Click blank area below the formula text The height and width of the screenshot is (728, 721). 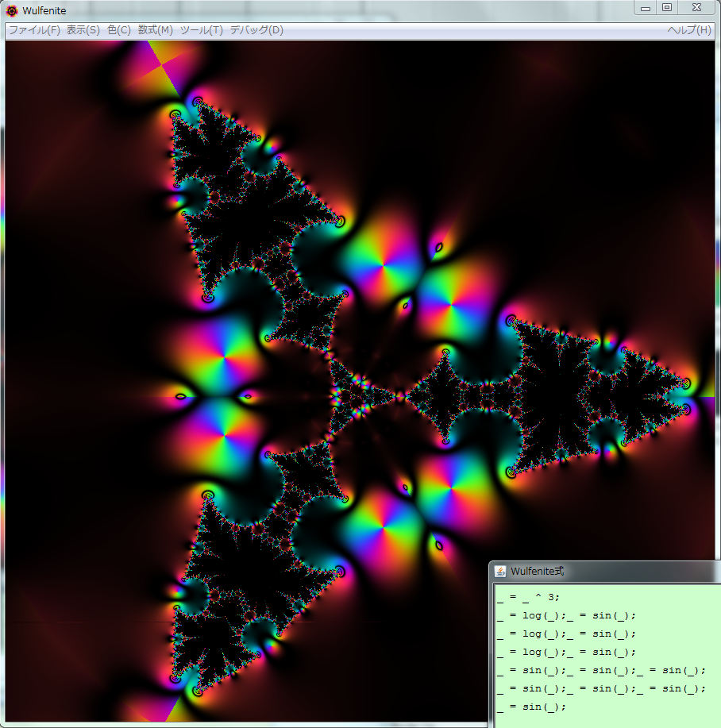pos(603,718)
